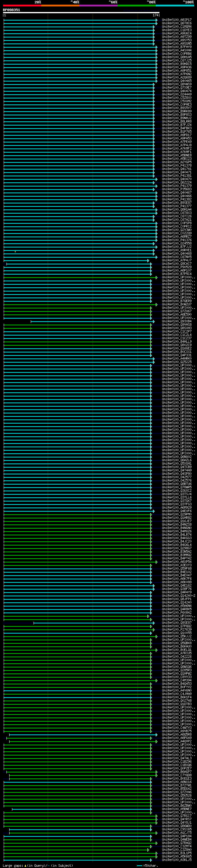Select the UniRef100_A7P6N2 label

click(176, 74)
